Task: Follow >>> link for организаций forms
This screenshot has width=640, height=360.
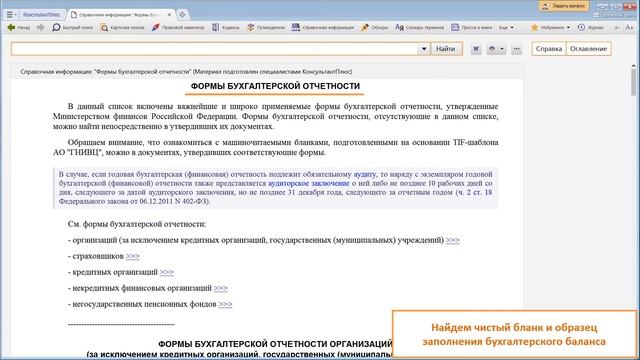Action: click(453, 240)
